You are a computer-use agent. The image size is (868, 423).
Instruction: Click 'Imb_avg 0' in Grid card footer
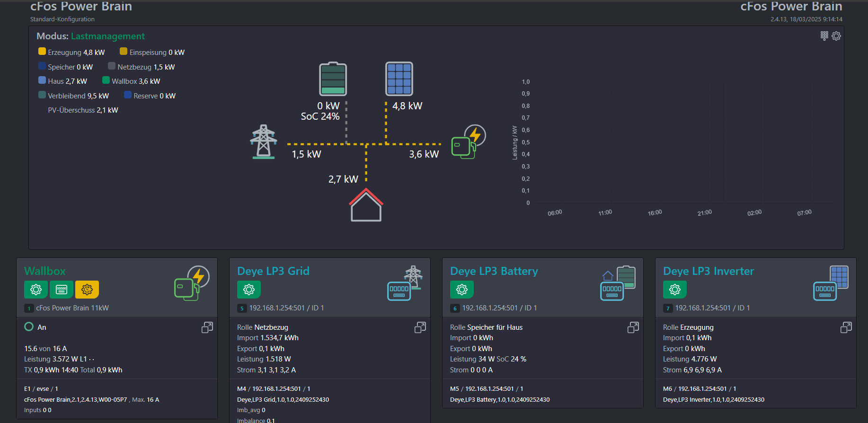coord(251,410)
